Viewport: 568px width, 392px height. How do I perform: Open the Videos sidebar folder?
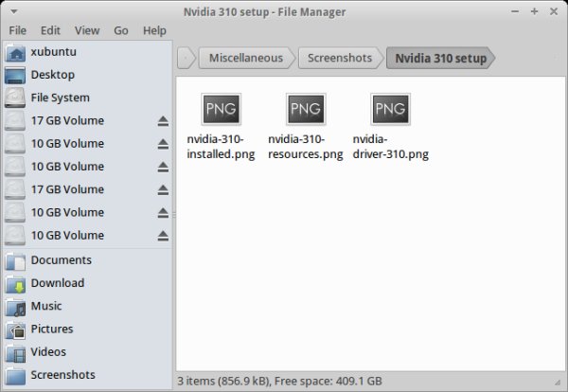pyautogui.click(x=87, y=352)
